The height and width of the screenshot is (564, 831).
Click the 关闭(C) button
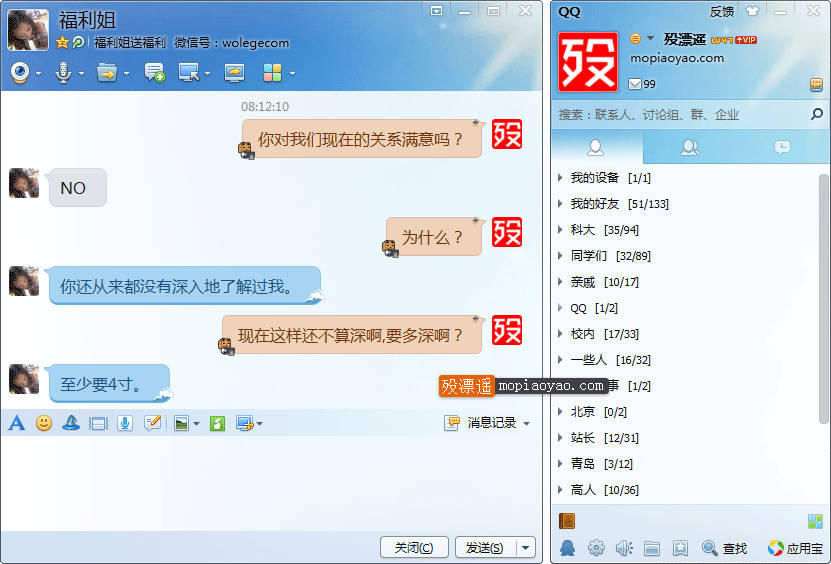[414, 548]
